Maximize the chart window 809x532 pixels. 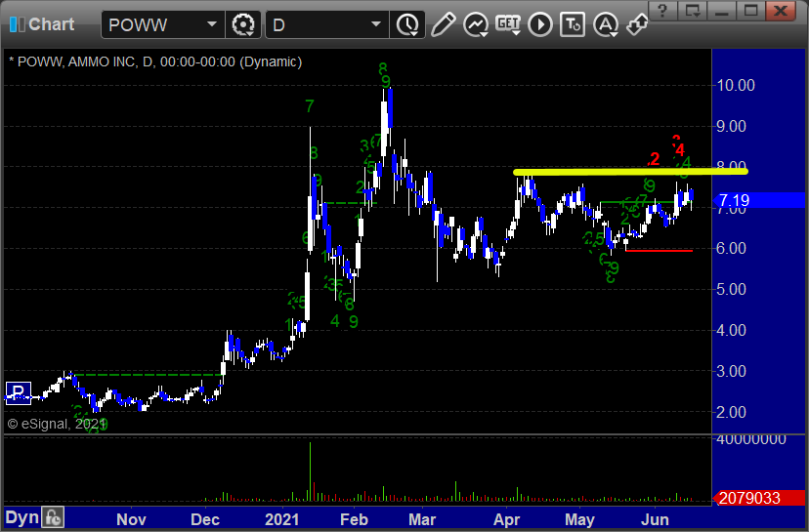(x=750, y=11)
